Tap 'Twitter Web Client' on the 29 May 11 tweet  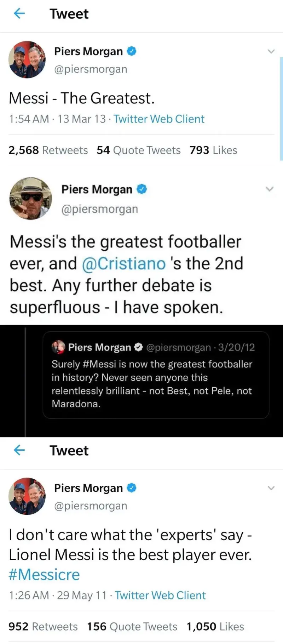160,595
